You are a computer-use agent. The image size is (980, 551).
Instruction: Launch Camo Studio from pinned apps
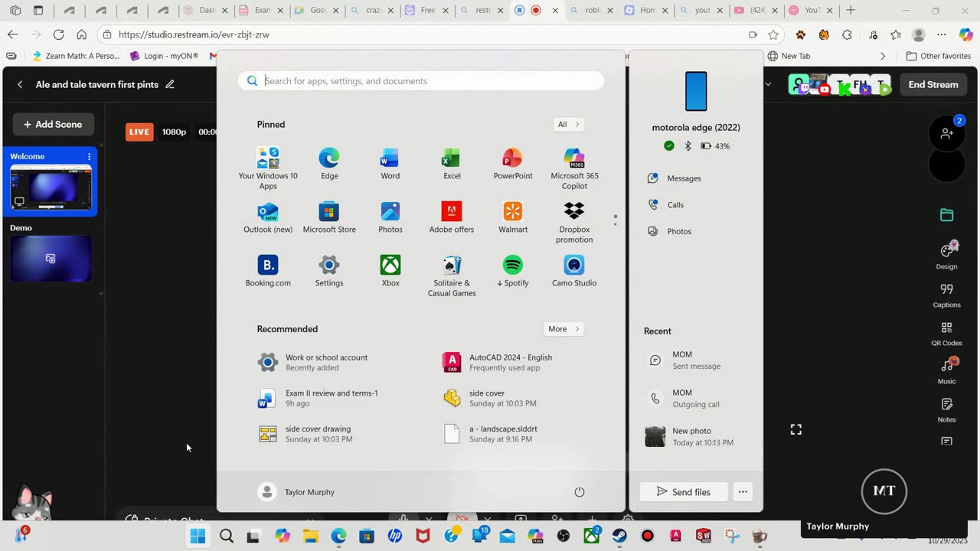click(574, 271)
